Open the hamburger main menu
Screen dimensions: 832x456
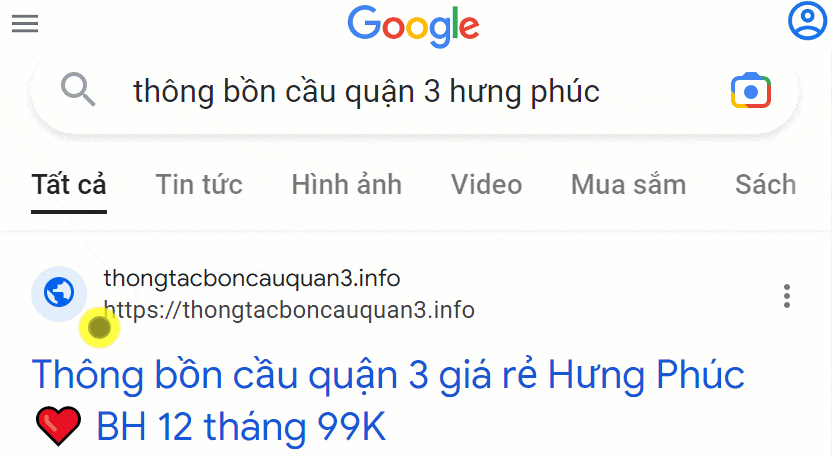25,23
